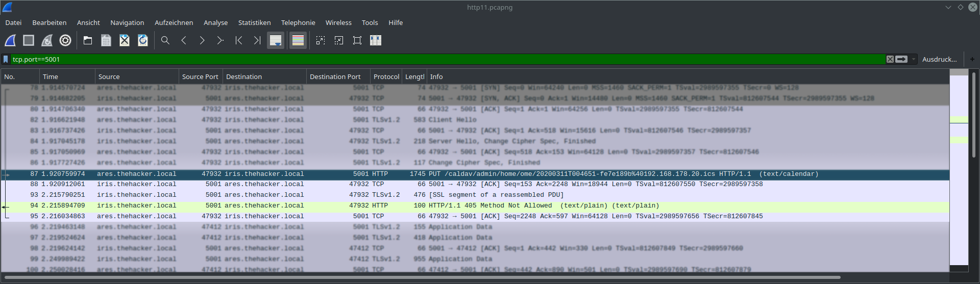The image size is (980, 284).
Task: Jump to the first packet
Action: (x=238, y=40)
